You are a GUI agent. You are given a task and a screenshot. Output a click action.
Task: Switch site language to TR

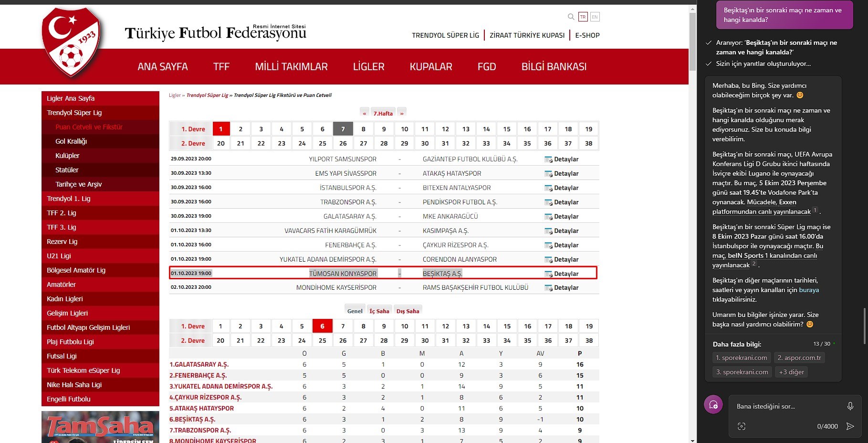coord(583,17)
